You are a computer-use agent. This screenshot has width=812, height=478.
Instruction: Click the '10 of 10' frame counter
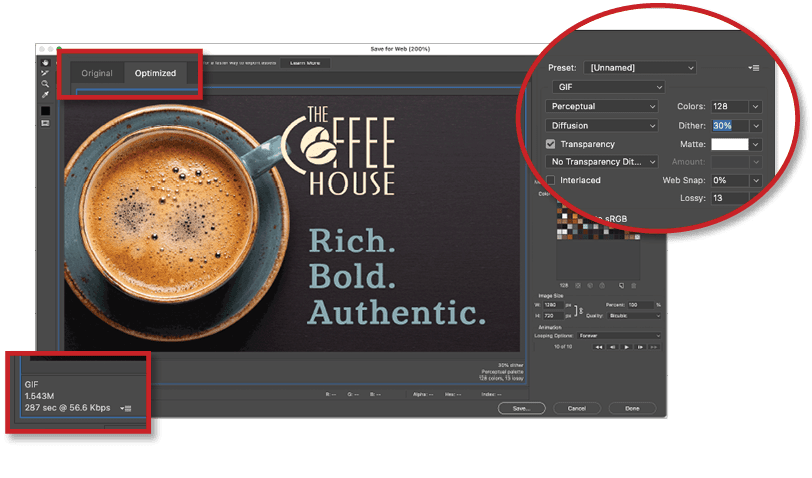pyautogui.click(x=563, y=347)
